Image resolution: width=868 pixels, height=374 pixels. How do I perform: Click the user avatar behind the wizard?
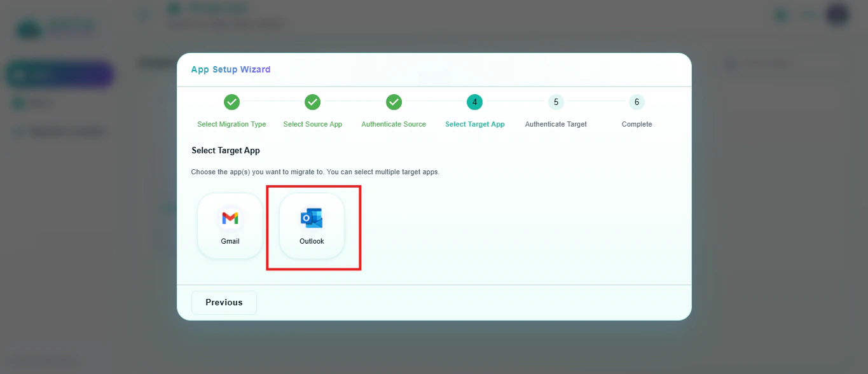pyautogui.click(x=837, y=15)
